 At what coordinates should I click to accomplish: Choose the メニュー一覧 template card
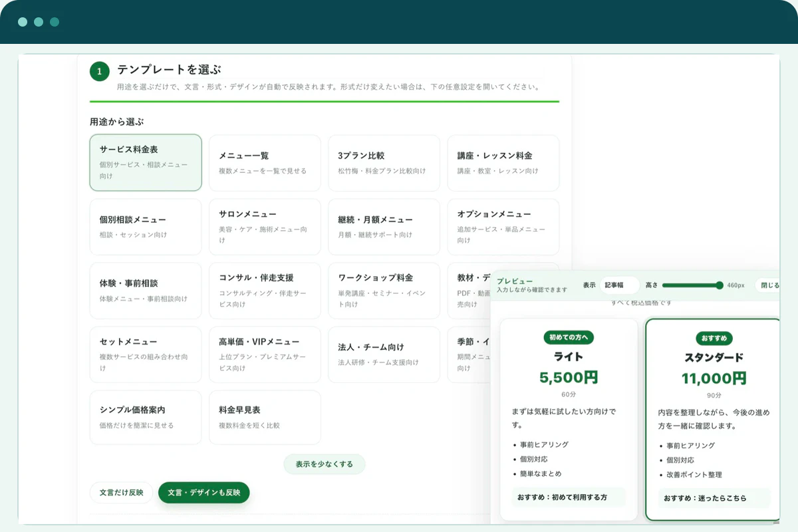tap(265, 163)
